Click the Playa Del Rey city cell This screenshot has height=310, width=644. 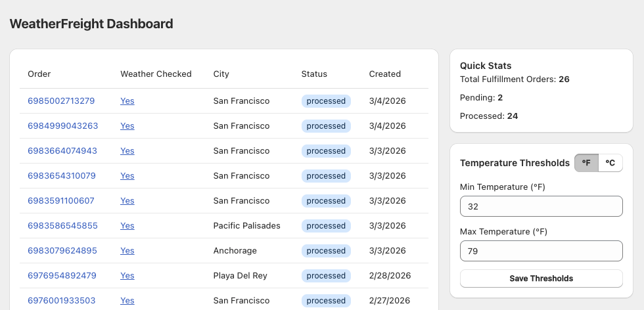click(241, 275)
